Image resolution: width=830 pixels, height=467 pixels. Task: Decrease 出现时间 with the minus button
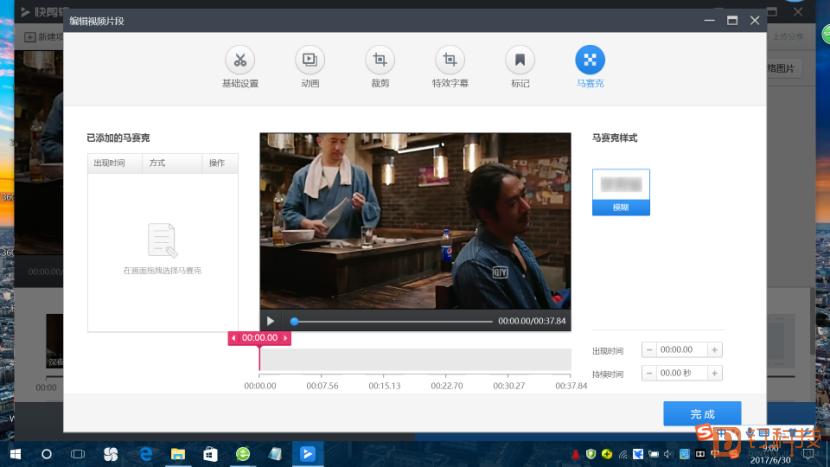point(649,350)
